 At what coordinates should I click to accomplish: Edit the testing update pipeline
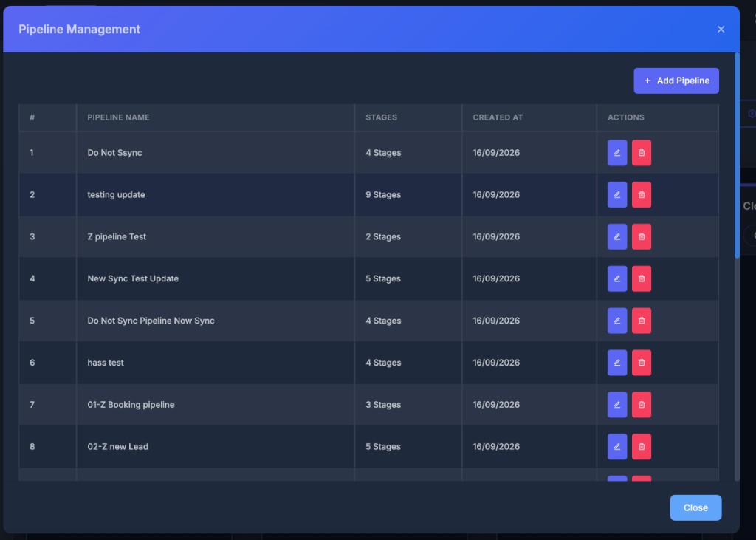click(617, 194)
